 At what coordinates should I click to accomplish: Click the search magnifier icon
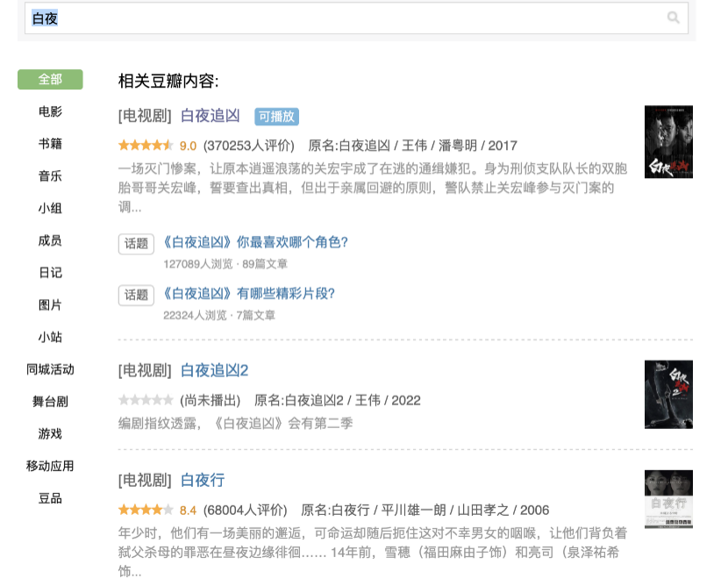tap(674, 18)
